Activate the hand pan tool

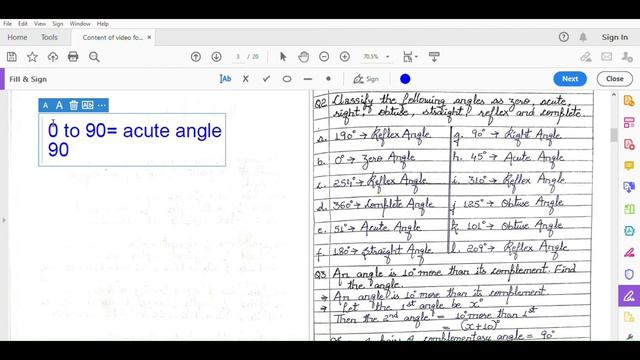click(303, 57)
